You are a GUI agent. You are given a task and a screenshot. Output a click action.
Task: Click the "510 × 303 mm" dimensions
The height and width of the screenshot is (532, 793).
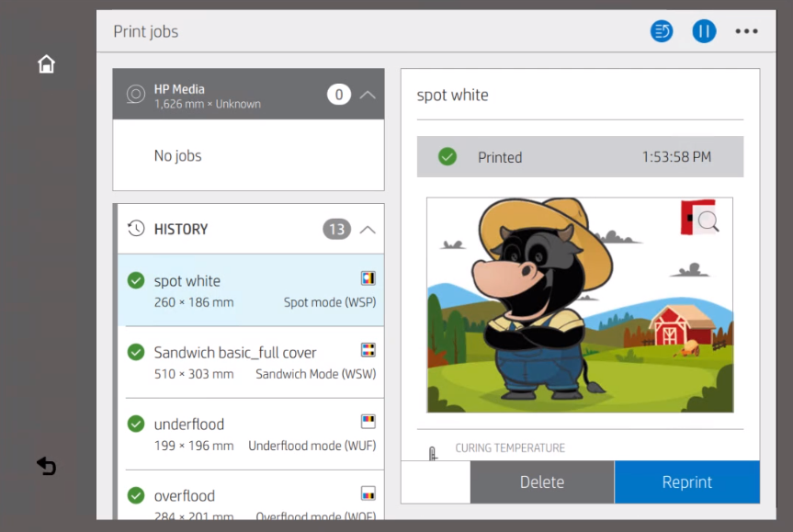pyautogui.click(x=194, y=374)
